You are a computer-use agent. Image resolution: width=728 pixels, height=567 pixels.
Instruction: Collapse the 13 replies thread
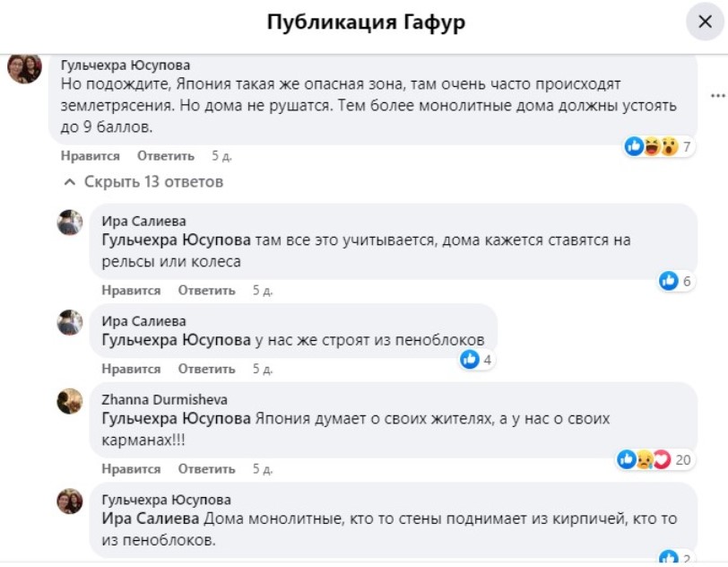[144, 182]
